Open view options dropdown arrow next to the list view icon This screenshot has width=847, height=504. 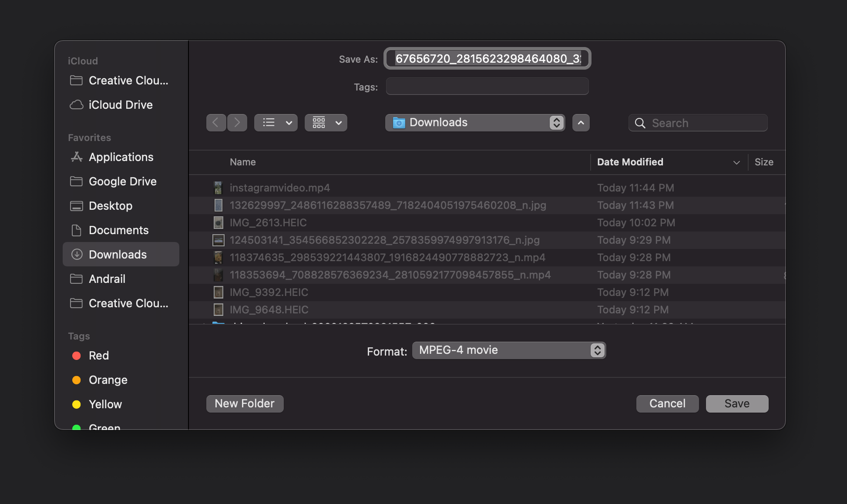pyautogui.click(x=289, y=123)
